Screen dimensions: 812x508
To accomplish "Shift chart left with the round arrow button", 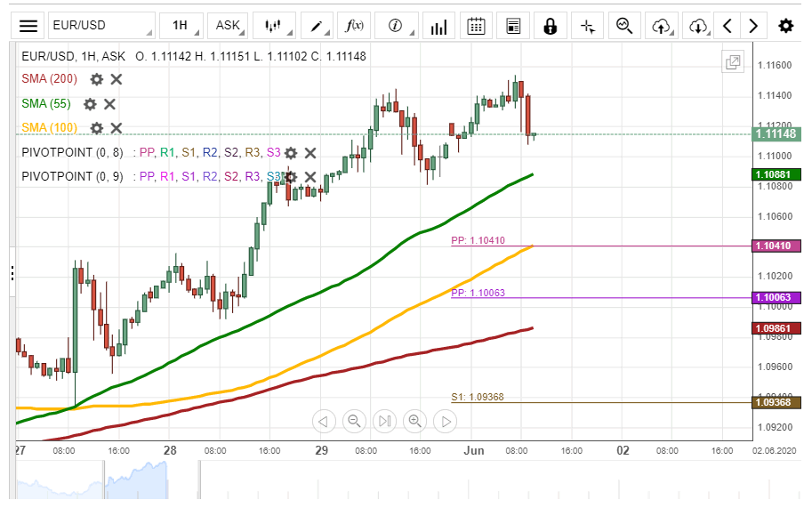I will click(324, 422).
